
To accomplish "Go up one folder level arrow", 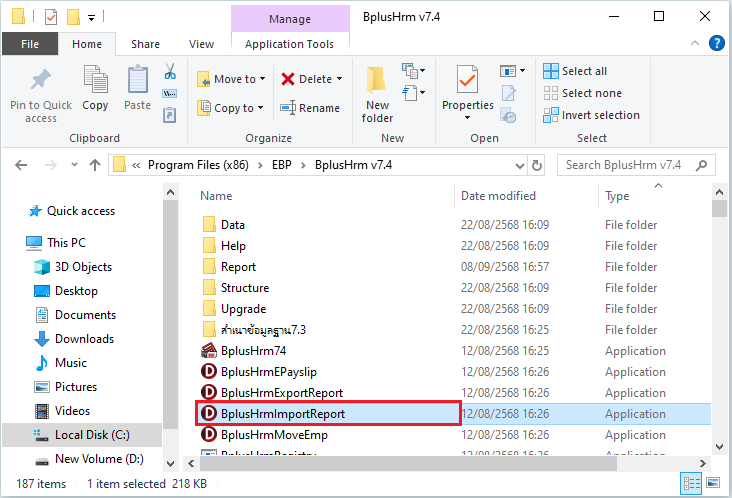I will click(94, 165).
